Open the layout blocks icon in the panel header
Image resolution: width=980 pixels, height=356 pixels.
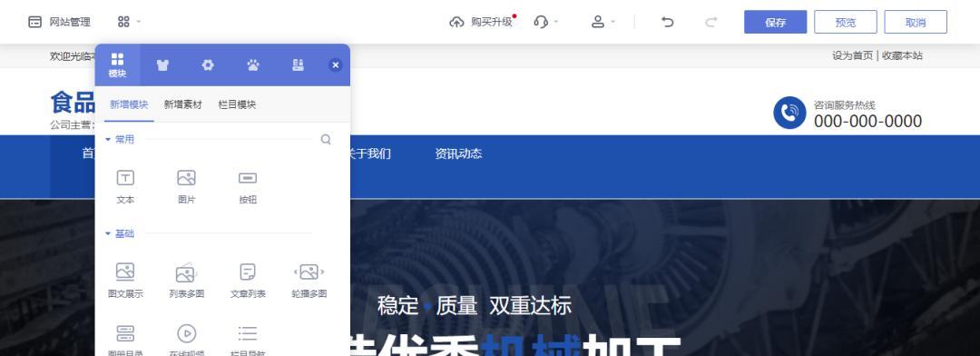coord(299,65)
